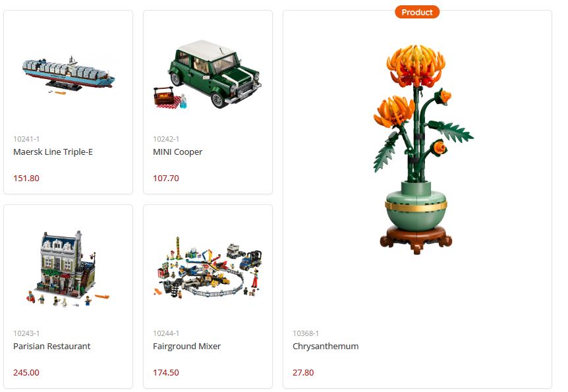This screenshot has height=392, width=568.
Task: Click the 27.80 Chrysanthemum price
Action: tap(303, 372)
